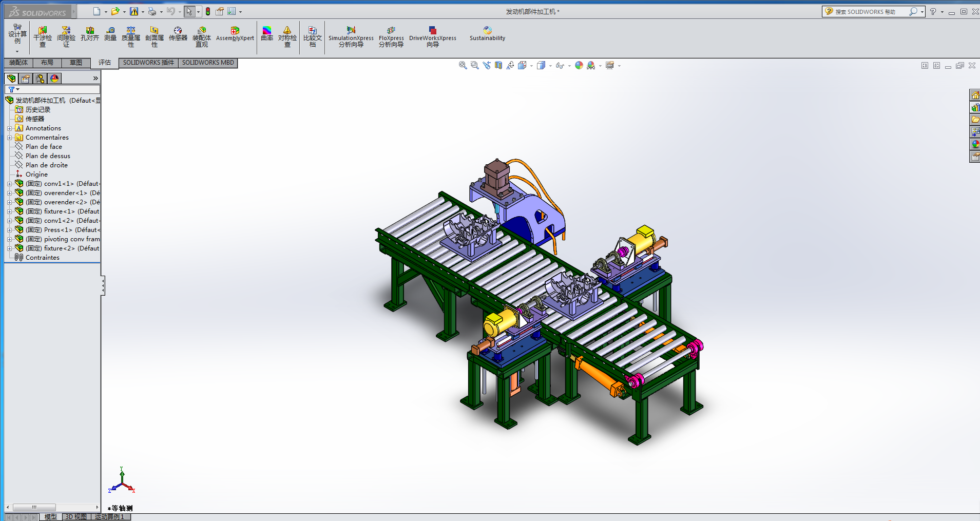This screenshot has width=980, height=521.
Task: Switch to 运动算例 1 motion study tab
Action: point(110,517)
